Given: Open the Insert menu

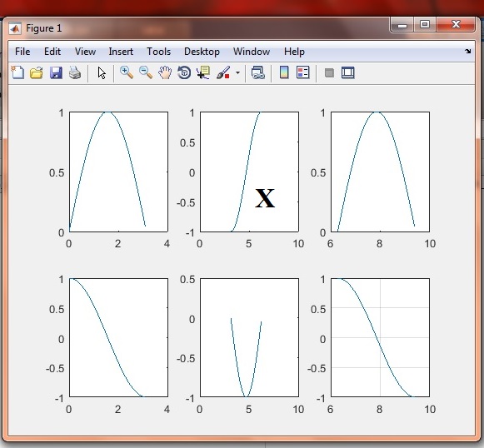Looking at the screenshot, I should (x=121, y=52).
